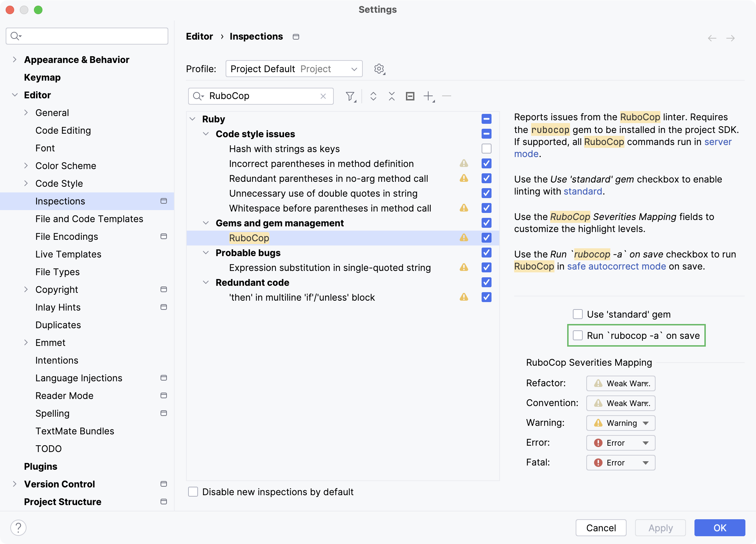Expand the Appearance & Behavior section
This screenshot has height=544, width=756.
pyautogui.click(x=14, y=59)
